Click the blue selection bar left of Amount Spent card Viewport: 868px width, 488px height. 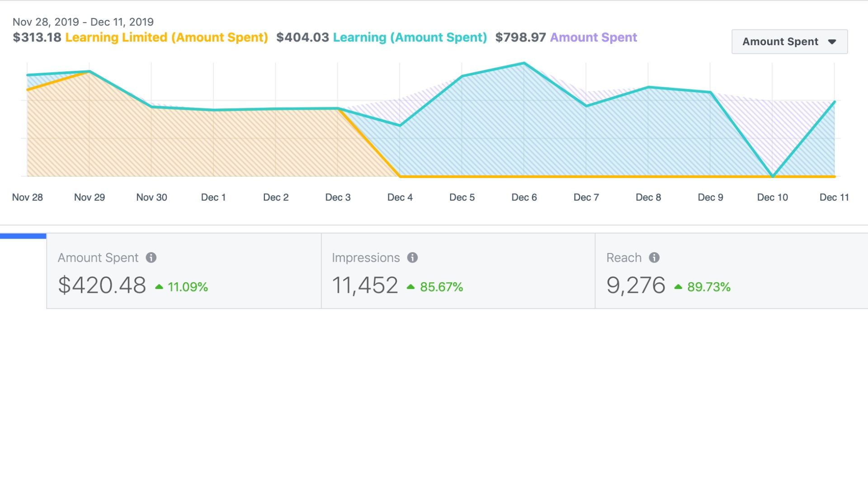(x=23, y=235)
